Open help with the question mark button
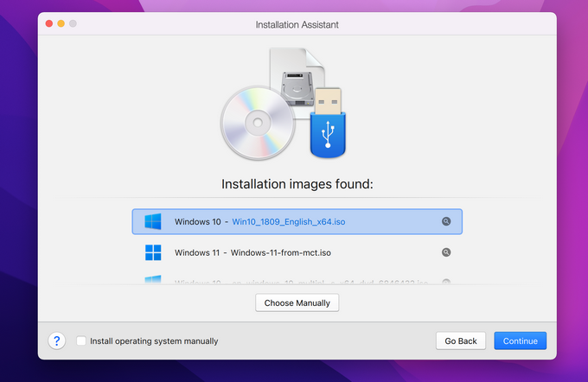 [56, 341]
